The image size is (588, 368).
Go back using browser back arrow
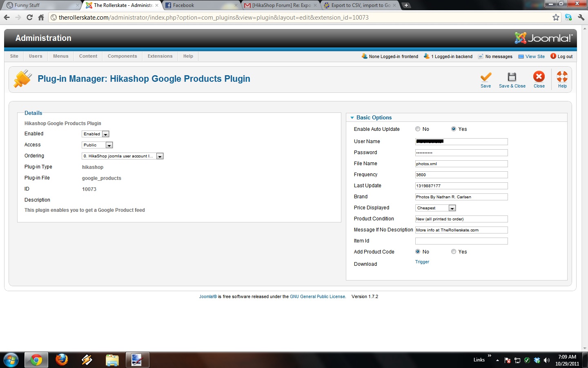[7, 17]
